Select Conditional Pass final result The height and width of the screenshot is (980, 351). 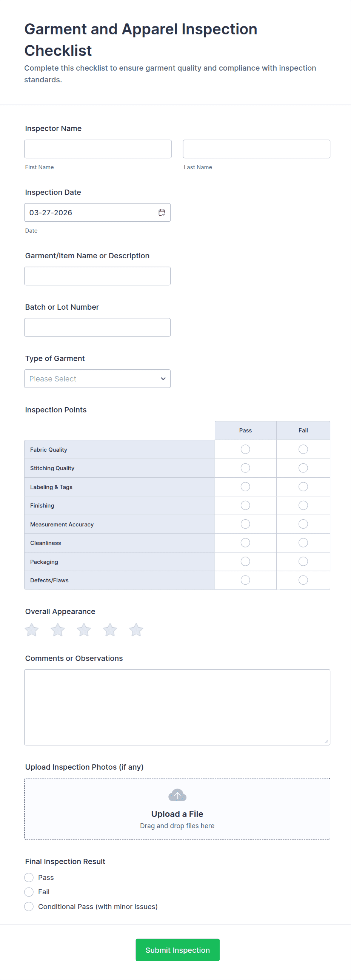(29, 907)
